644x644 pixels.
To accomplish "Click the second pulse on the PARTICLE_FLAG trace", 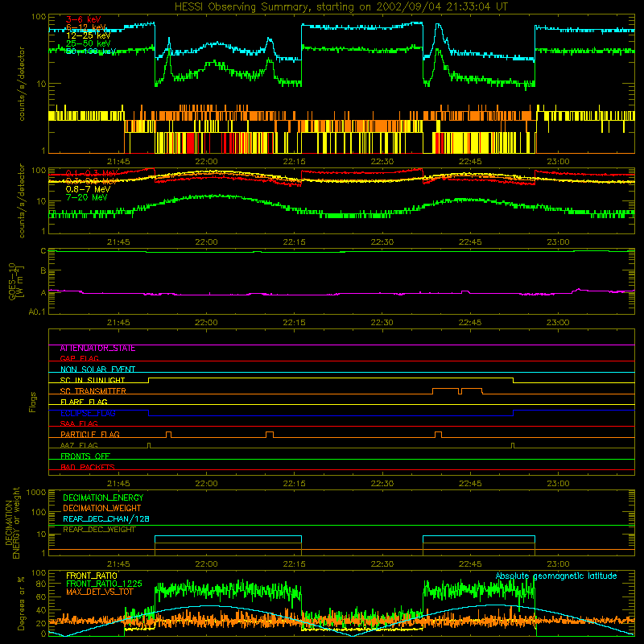I will [x=270, y=435].
